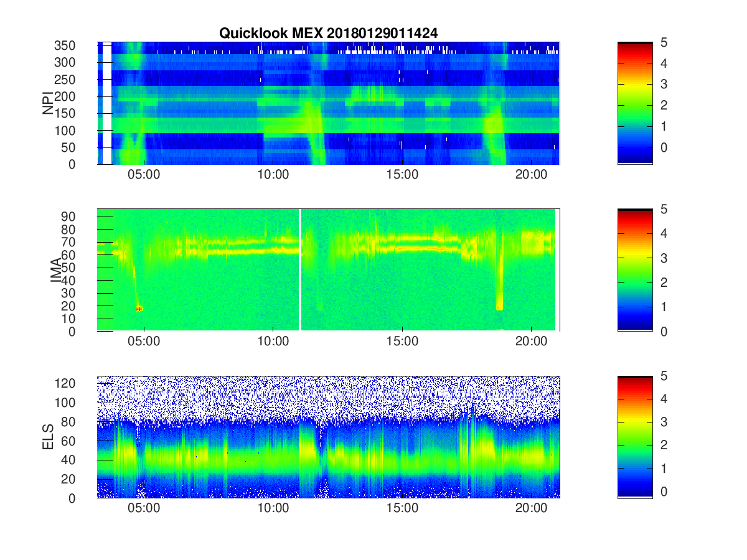Click the 5 label on the IMA color bar
Screen dimensions: 747x560
(x=664, y=210)
